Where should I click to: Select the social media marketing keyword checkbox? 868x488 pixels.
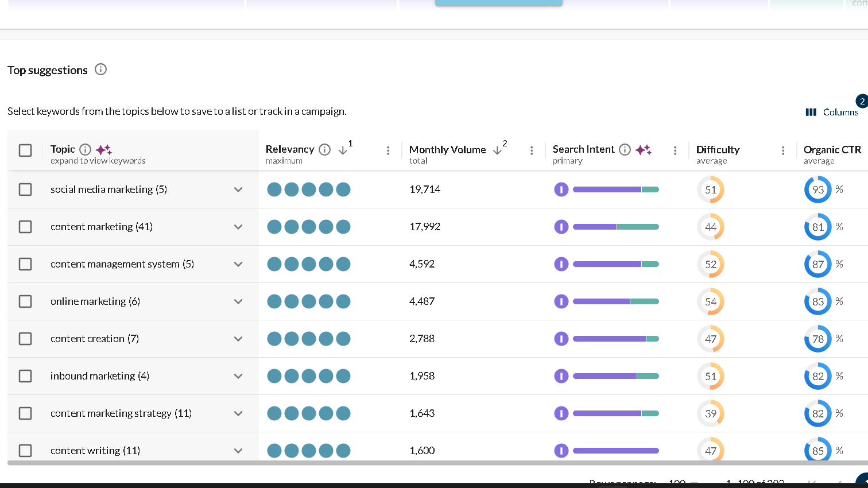coord(25,189)
